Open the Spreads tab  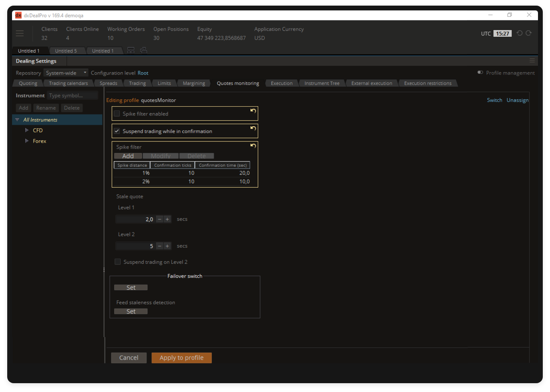(x=108, y=83)
